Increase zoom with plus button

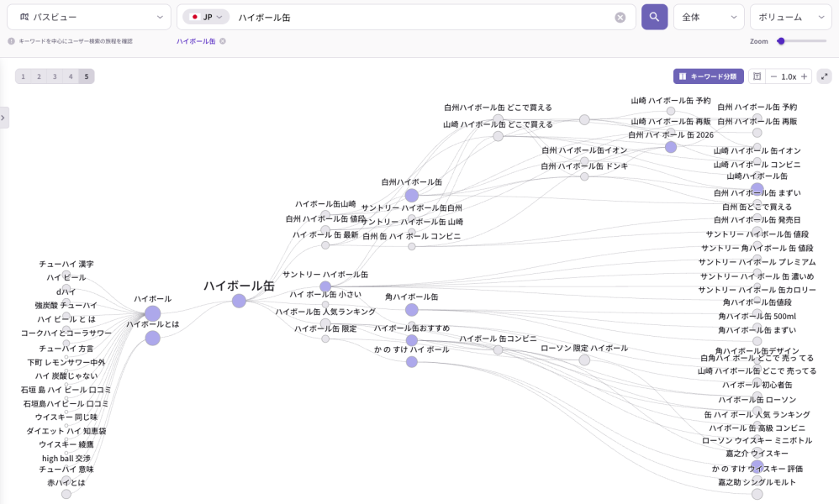point(804,76)
